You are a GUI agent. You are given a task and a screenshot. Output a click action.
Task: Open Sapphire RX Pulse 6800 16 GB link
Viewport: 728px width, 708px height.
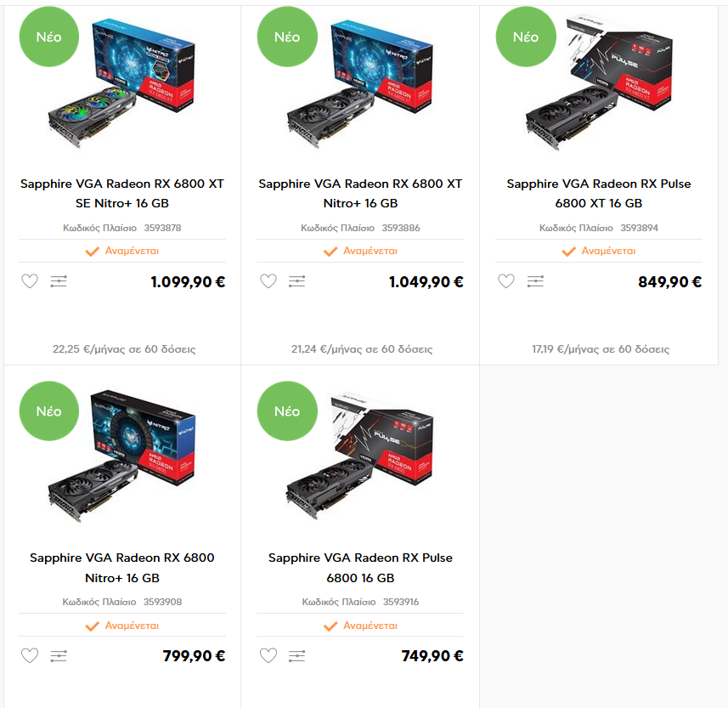click(x=360, y=568)
